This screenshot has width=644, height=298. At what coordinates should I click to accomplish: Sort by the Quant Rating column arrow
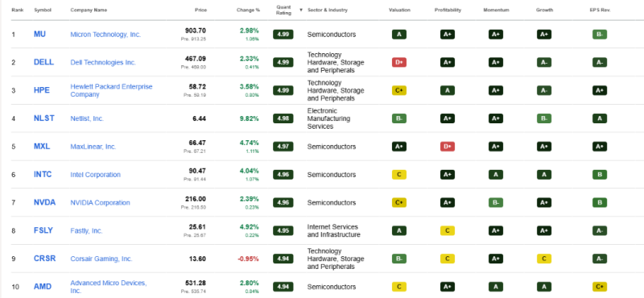tap(301, 10)
